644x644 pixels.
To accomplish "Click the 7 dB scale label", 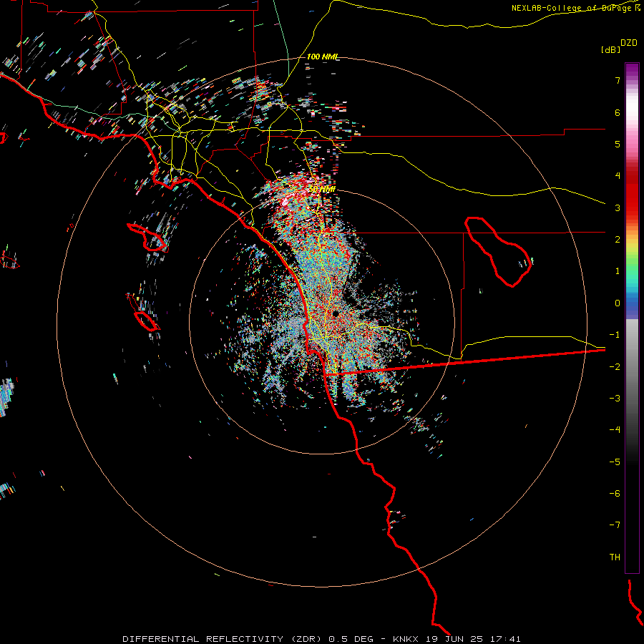I will click(618, 80).
